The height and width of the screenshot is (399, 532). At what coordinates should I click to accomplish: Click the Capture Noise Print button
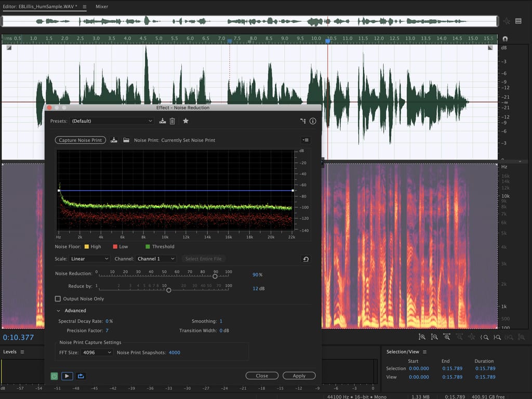[x=80, y=140]
